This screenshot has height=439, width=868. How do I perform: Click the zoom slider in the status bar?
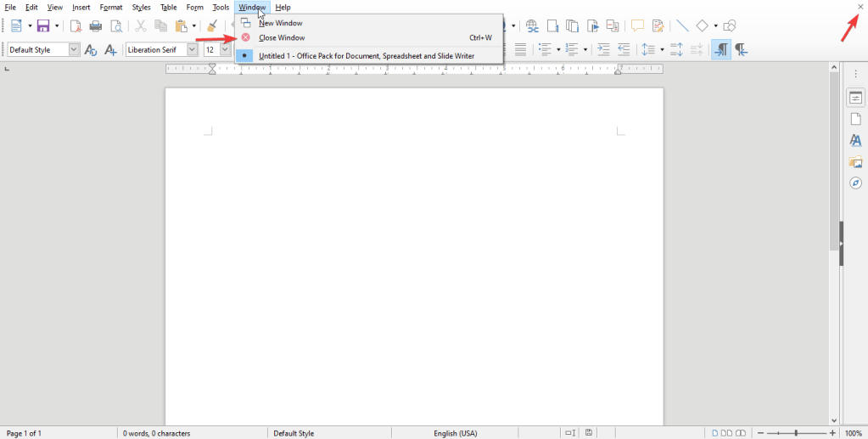click(796, 433)
